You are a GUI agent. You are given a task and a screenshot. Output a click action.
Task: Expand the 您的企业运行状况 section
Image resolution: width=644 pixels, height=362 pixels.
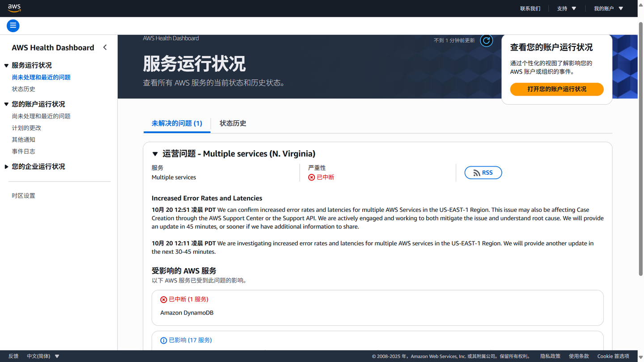(6, 166)
